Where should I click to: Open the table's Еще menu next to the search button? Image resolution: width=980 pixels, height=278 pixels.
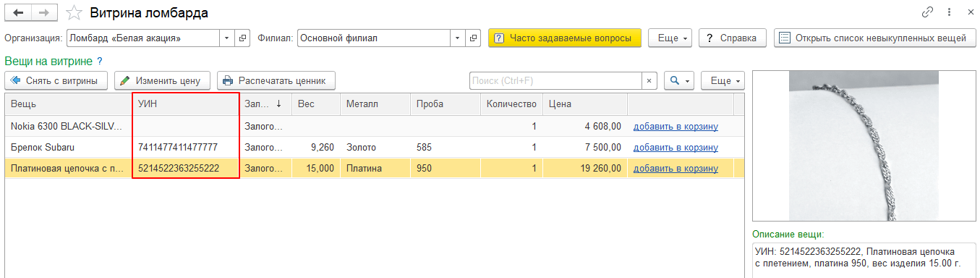(723, 80)
